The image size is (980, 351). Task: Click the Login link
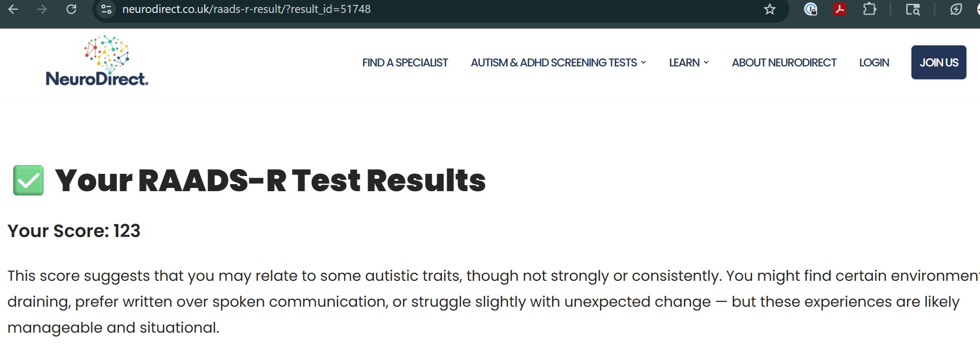(x=874, y=63)
